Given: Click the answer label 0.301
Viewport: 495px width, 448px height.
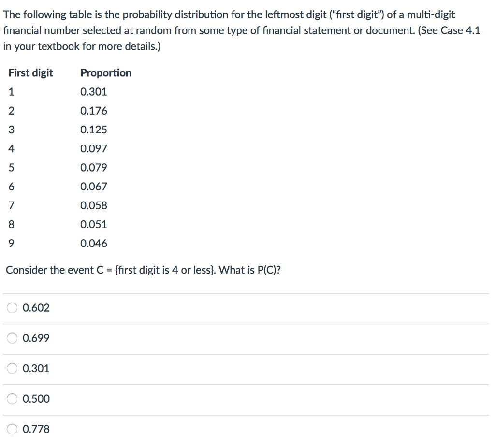Looking at the screenshot, I should (36, 368).
